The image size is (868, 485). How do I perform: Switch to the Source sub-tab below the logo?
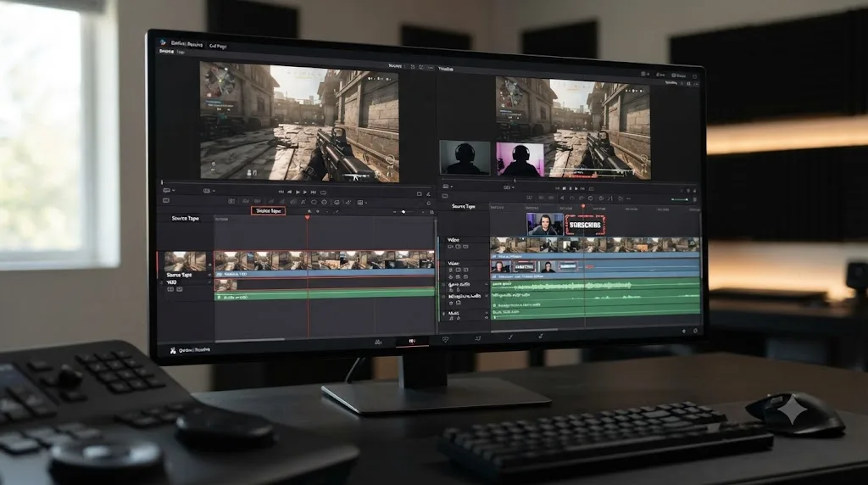click(166, 52)
